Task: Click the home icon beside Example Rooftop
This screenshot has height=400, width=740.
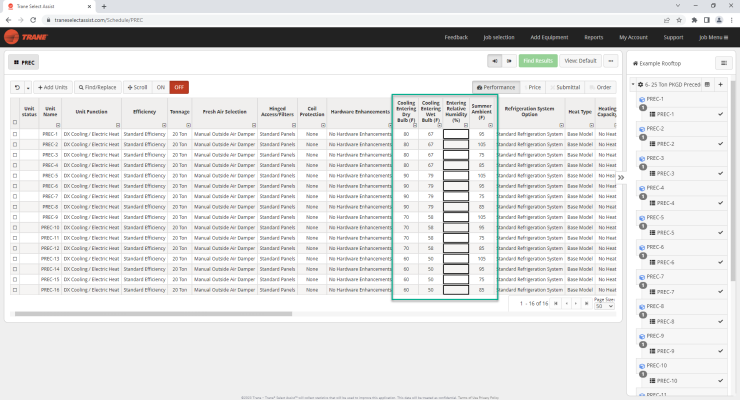Action: [x=635, y=63]
